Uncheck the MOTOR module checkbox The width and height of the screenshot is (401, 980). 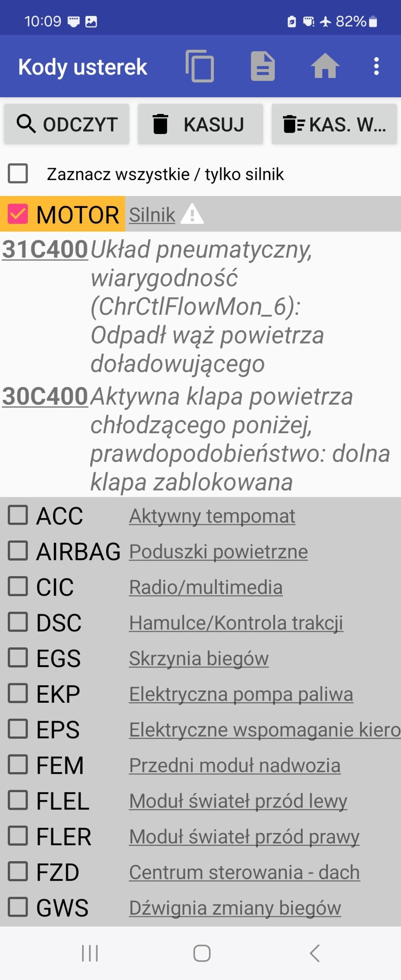18,214
